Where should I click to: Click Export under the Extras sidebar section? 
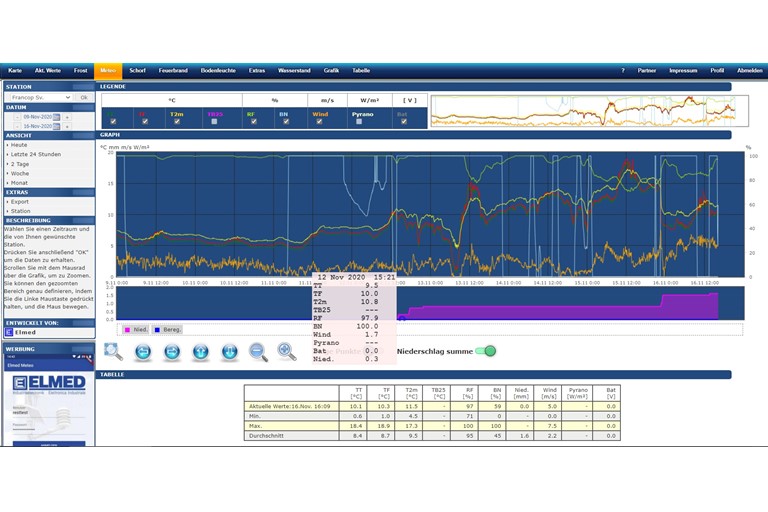(20, 202)
